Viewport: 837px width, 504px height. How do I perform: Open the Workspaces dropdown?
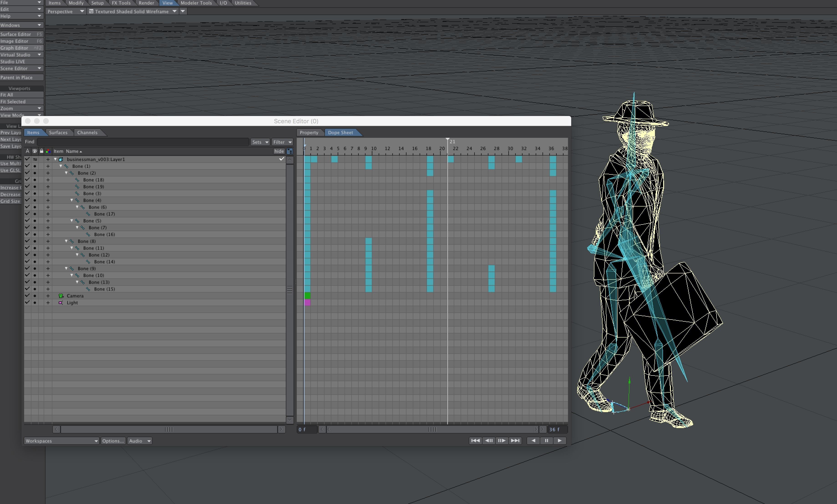(x=61, y=441)
